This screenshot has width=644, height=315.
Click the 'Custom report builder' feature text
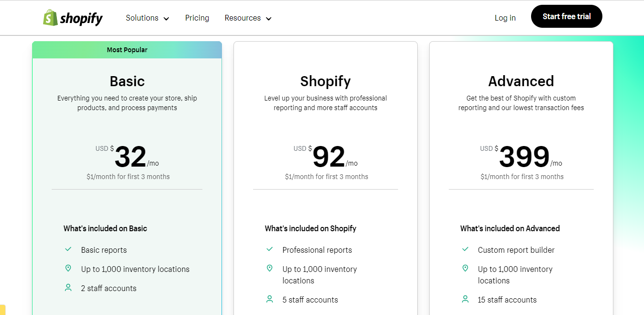(x=516, y=250)
